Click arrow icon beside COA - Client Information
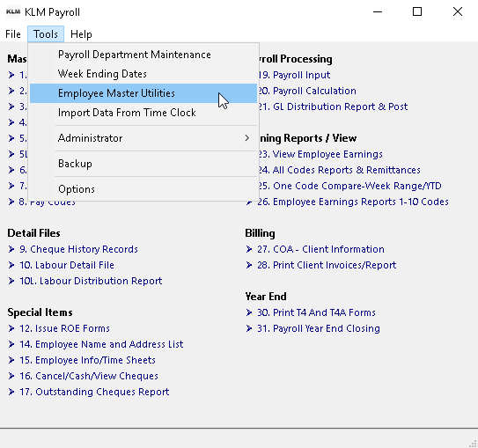 (249, 249)
